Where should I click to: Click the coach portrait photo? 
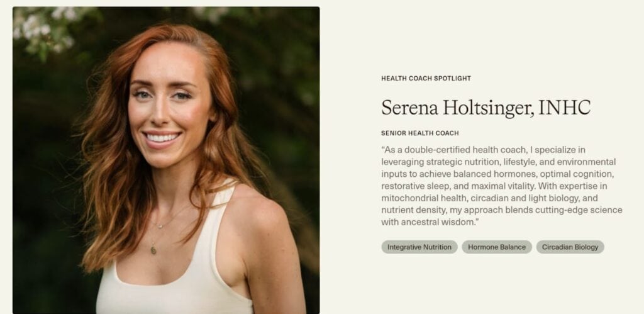(166, 160)
